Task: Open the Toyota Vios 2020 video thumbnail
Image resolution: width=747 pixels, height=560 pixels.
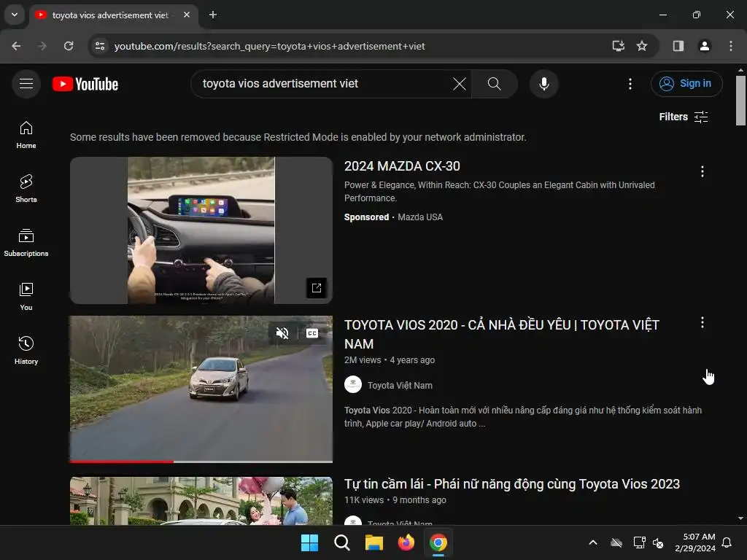Action: coord(201,388)
